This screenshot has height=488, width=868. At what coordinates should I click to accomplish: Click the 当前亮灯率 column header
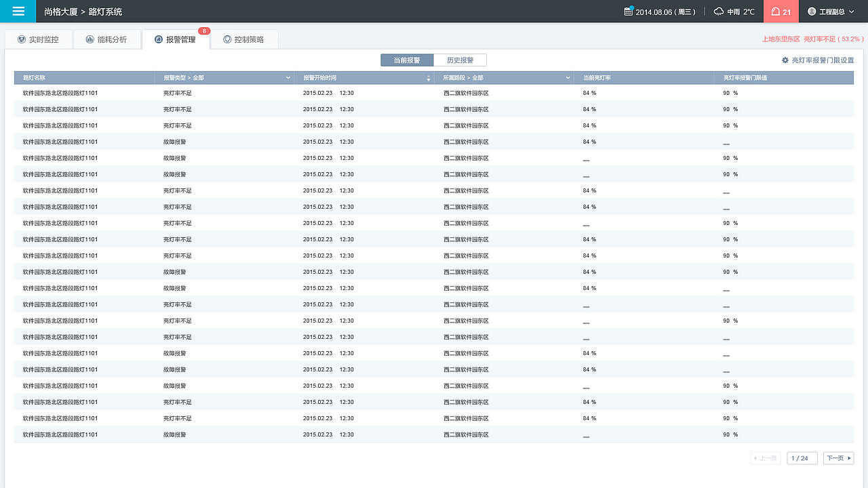(644, 78)
